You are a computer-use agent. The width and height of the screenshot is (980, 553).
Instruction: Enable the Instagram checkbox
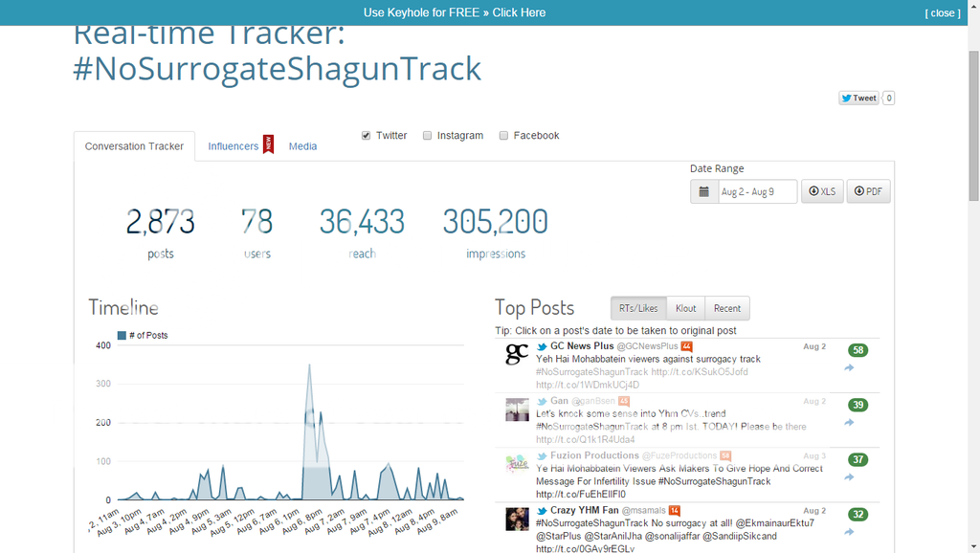coord(428,136)
